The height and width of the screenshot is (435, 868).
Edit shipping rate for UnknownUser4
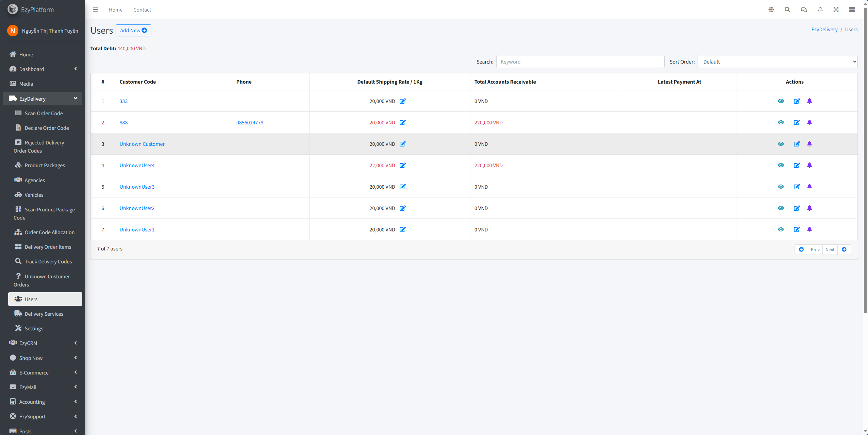[403, 165]
